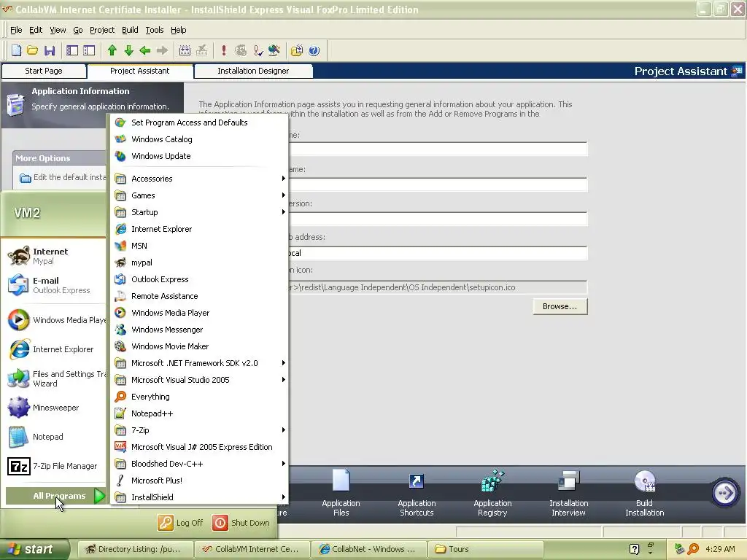Open the File menu
The width and height of the screenshot is (747, 560).
[16, 30]
